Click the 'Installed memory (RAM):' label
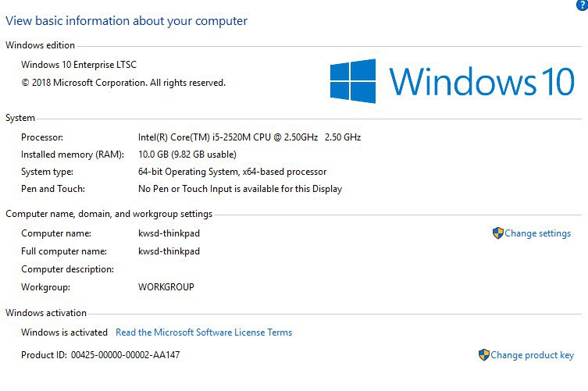The width and height of the screenshot is (588, 391). (73, 155)
